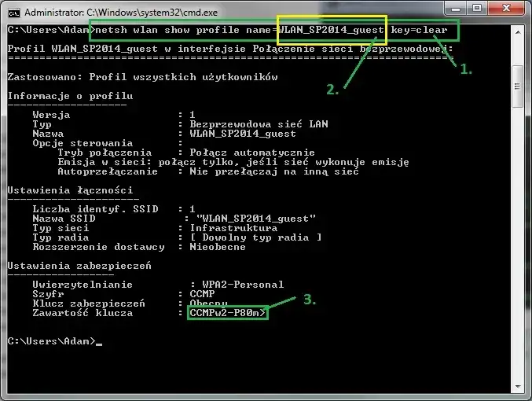
Task: Click the Informacje o profilu heading
Action: (x=70, y=95)
